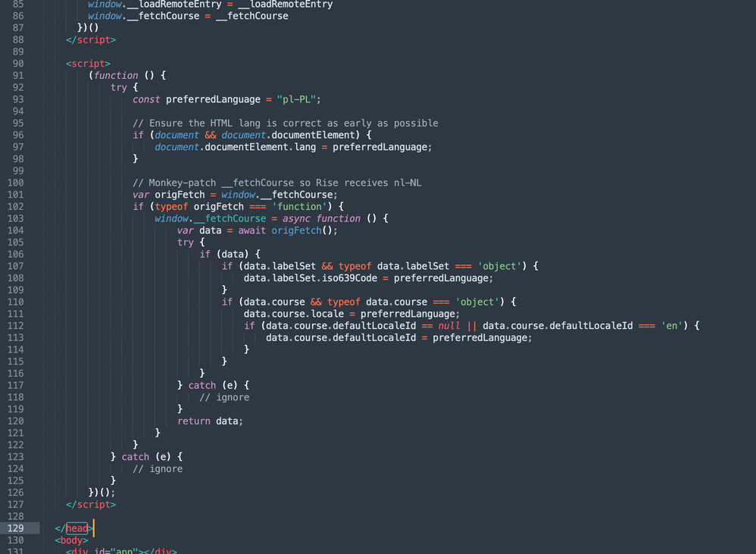This screenshot has width=756, height=554.
Task: Click the highlighted line number 129
Action: [x=15, y=528]
